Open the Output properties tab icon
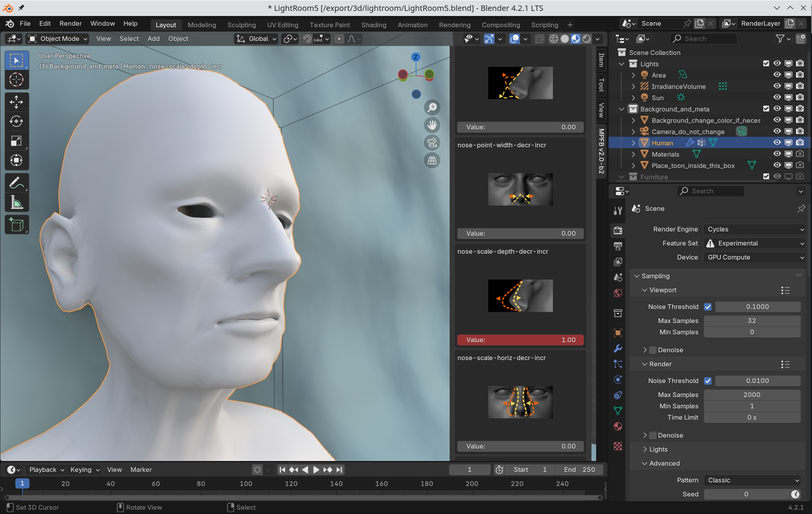 (x=618, y=246)
